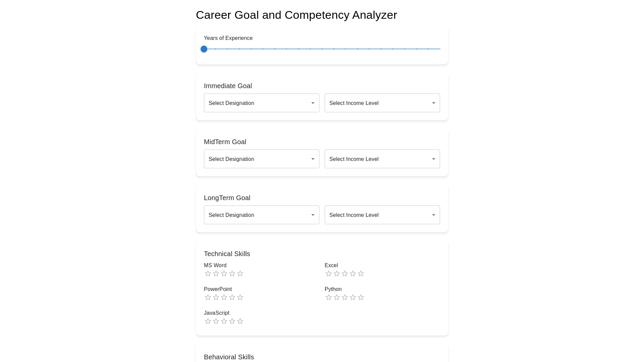Give MS Word a five-star rating
Image resolution: width=644 pixels, height=362 pixels.
click(240, 274)
